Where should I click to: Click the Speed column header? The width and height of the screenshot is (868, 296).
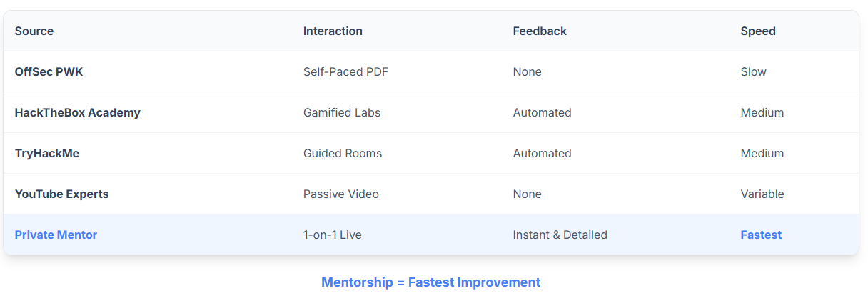tap(758, 31)
